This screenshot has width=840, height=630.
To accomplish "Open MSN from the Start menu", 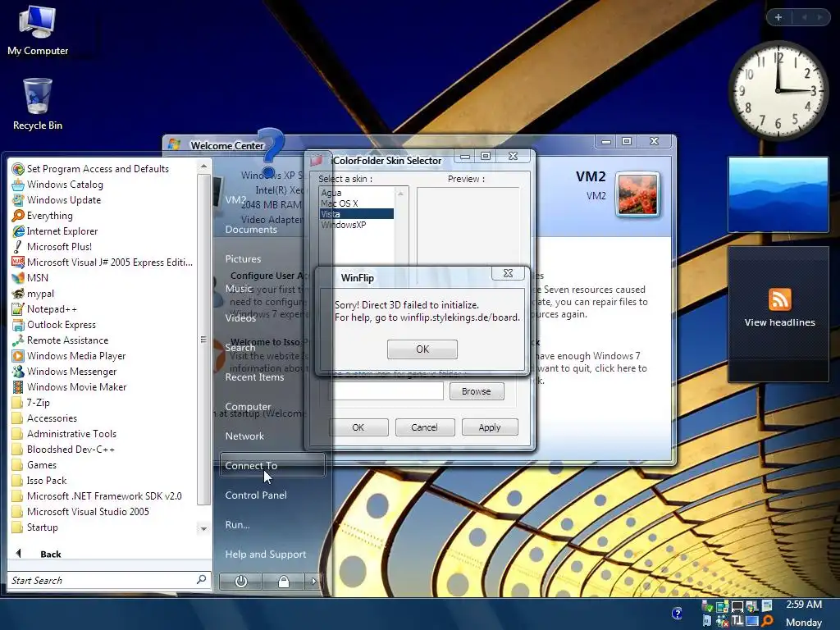I will coord(30,277).
